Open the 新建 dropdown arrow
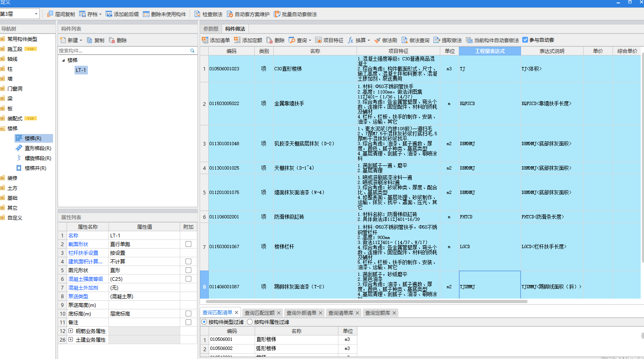This screenshot has width=644, height=359. coord(81,41)
